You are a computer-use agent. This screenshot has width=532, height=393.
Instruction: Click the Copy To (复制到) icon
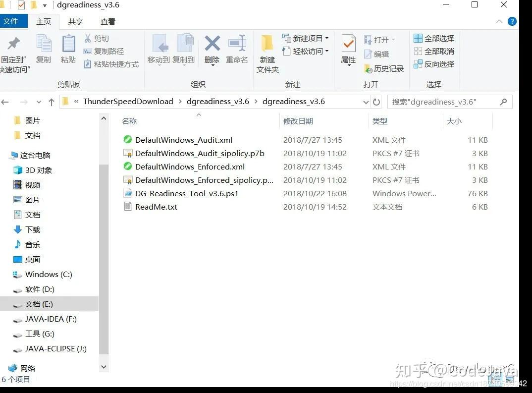(185, 44)
